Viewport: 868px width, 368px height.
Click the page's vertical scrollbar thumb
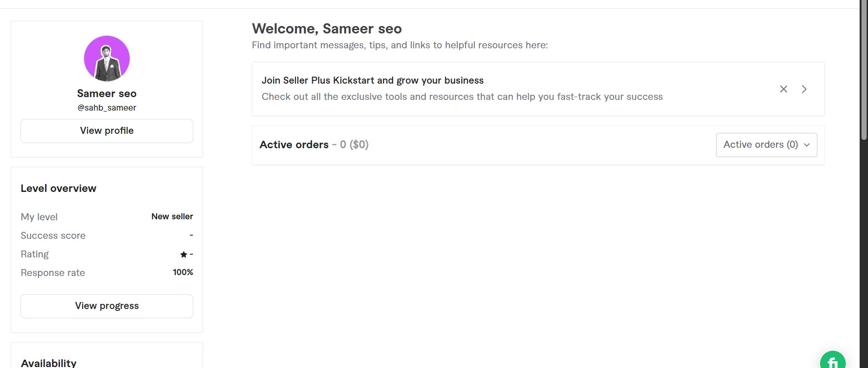point(864,70)
